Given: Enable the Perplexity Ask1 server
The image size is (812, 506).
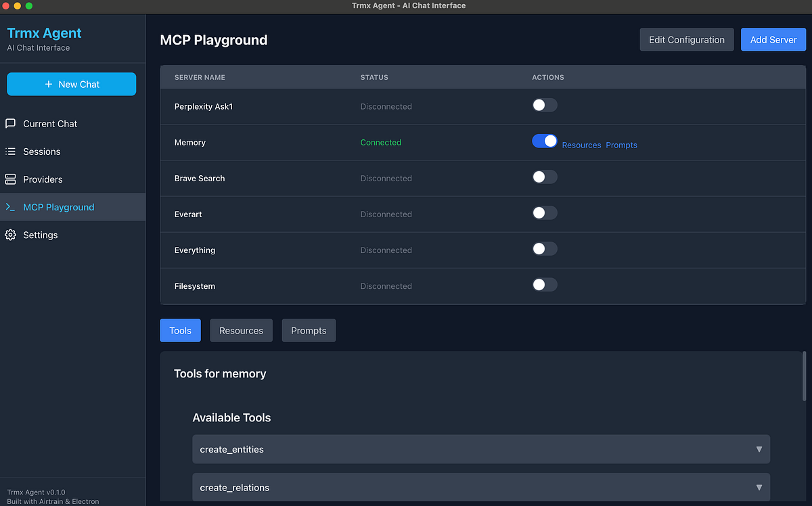Looking at the screenshot, I should pyautogui.click(x=545, y=105).
